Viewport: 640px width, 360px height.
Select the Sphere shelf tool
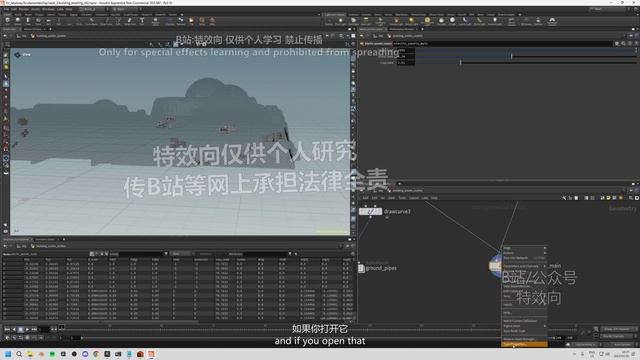(18, 21)
